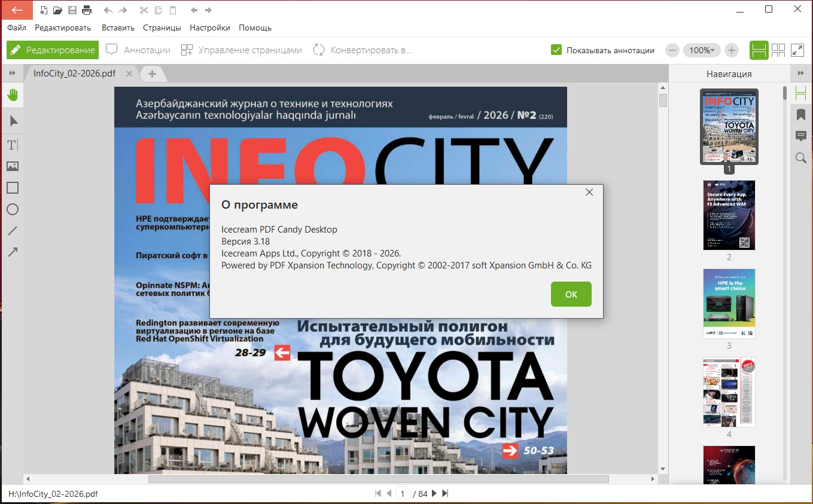Screen dimensions: 813x504
Task: Jump to the last page
Action: pos(445,494)
